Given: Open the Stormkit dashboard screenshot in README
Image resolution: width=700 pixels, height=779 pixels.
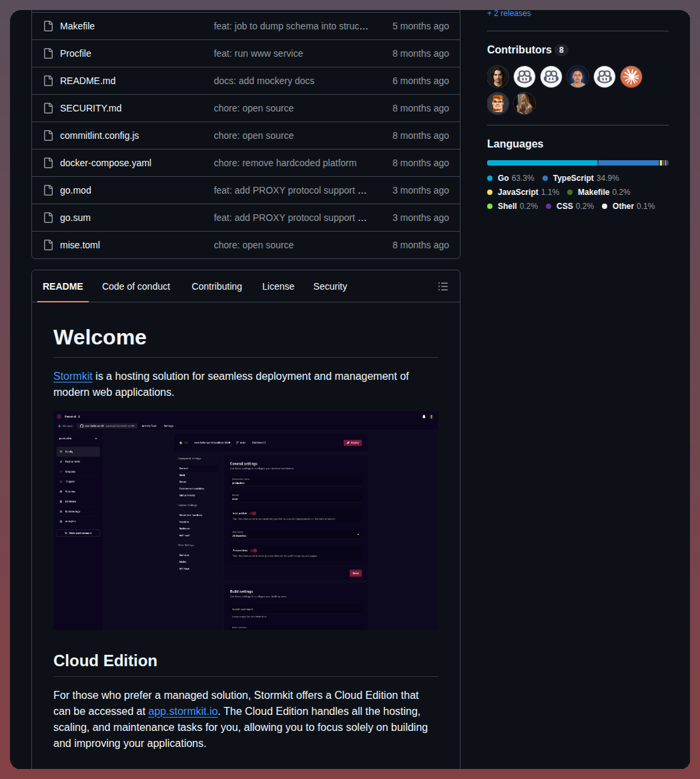Looking at the screenshot, I should tap(246, 521).
